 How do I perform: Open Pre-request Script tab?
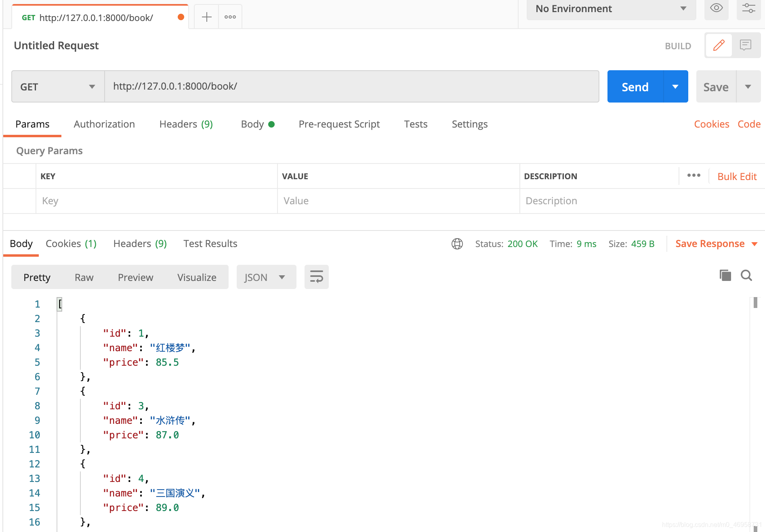point(339,124)
